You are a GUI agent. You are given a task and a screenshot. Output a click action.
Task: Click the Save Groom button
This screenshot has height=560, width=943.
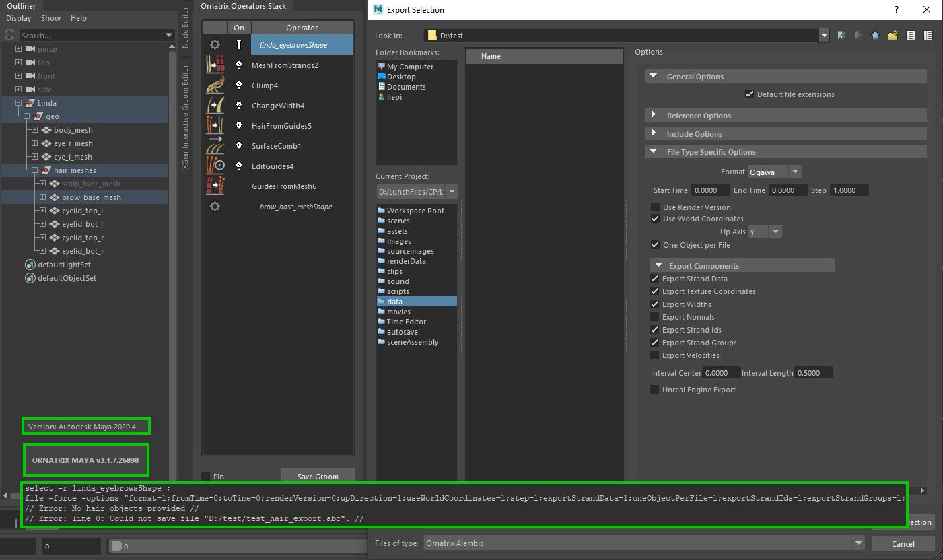318,477
